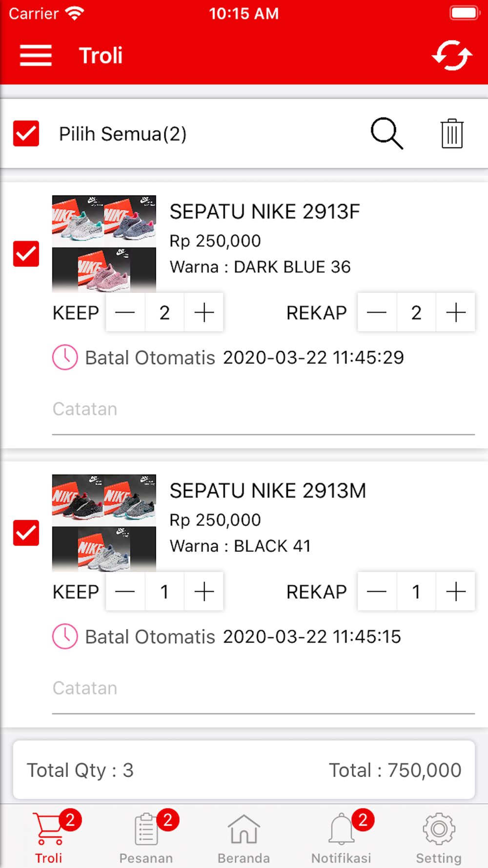
Task: Increase KEEP quantity for NIKE 2913F
Action: (204, 312)
